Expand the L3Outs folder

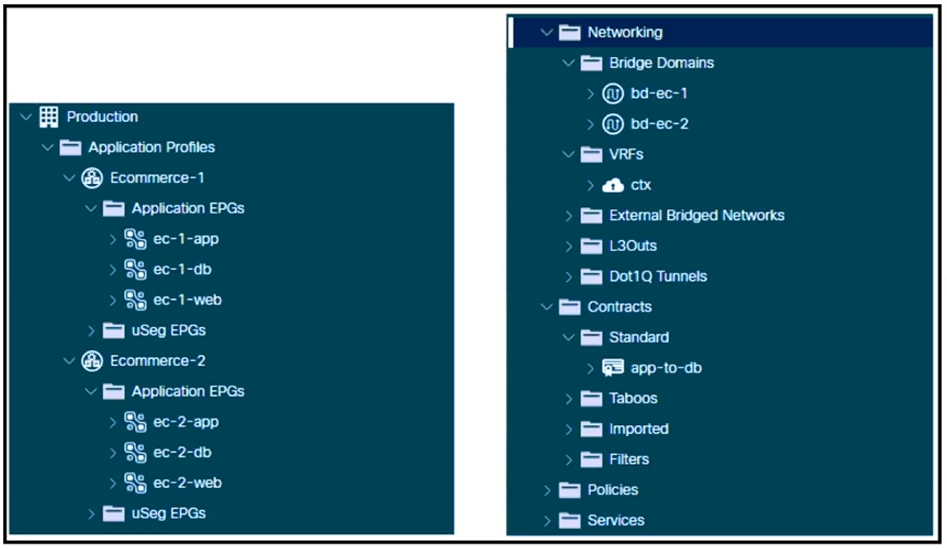click(x=569, y=246)
